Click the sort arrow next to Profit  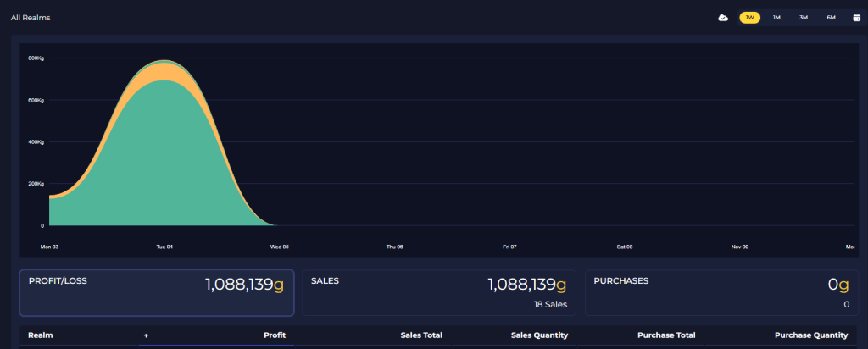[x=146, y=335]
